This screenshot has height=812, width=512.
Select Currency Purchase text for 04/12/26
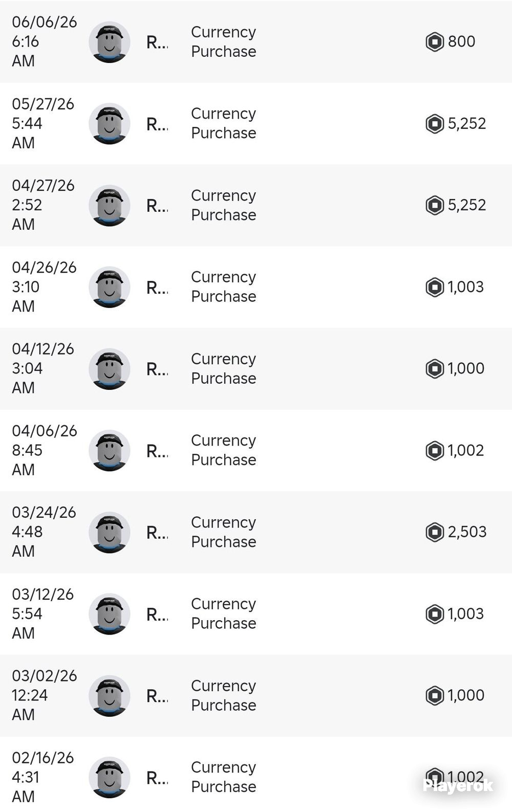point(224,368)
